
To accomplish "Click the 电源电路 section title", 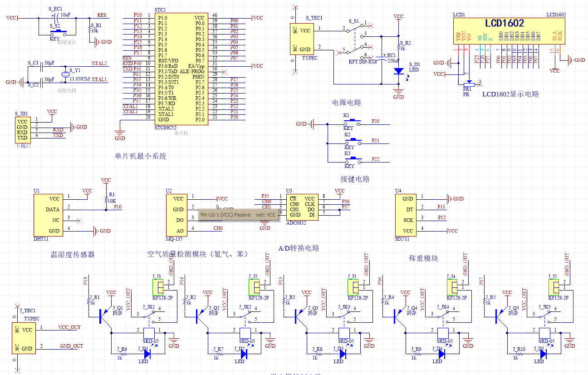I will coord(347,103).
